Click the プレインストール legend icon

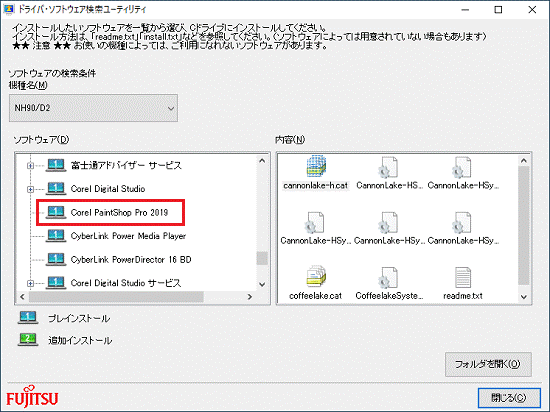pos(28,318)
